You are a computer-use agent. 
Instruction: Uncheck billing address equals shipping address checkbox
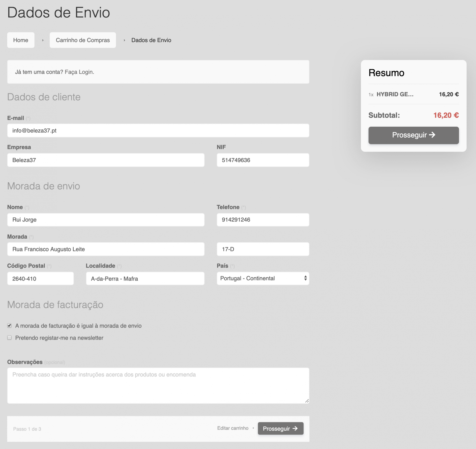pyautogui.click(x=9, y=325)
